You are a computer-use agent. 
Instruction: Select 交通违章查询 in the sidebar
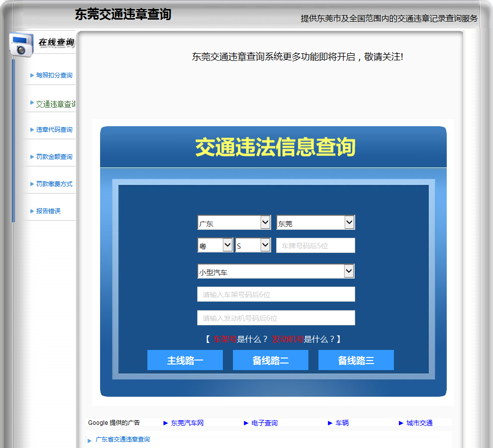point(56,104)
